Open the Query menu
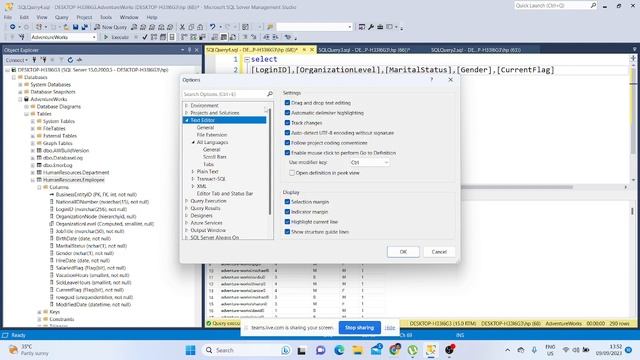Viewport: 640px width, 360px height. pos(62,17)
